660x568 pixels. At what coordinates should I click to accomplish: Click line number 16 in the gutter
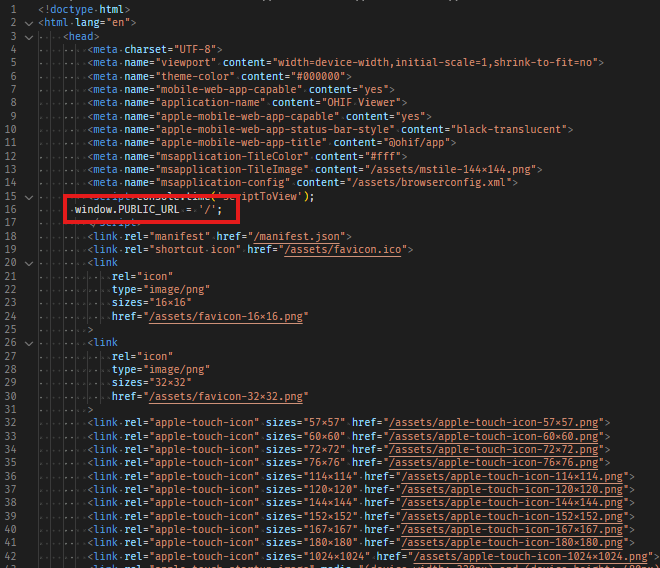[11, 209]
